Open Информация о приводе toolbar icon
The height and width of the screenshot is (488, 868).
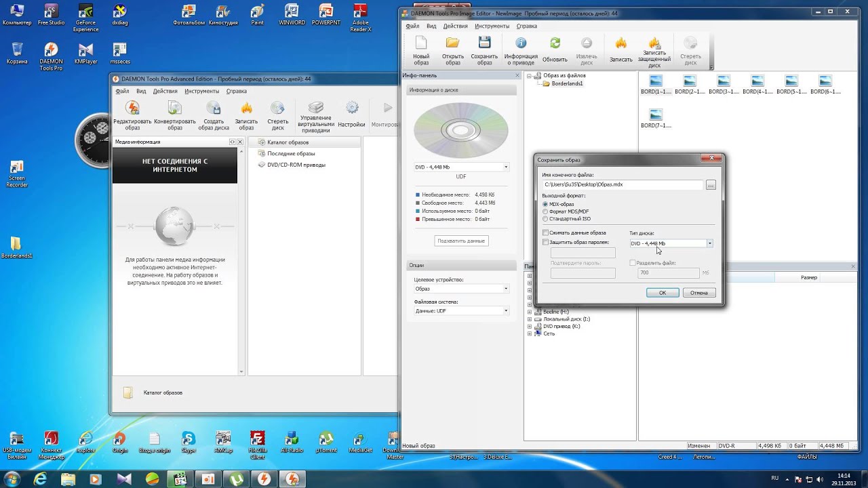521,51
